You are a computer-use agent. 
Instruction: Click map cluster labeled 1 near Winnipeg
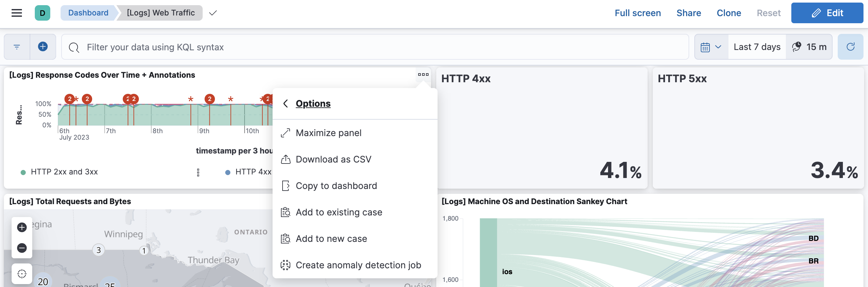pos(144,251)
